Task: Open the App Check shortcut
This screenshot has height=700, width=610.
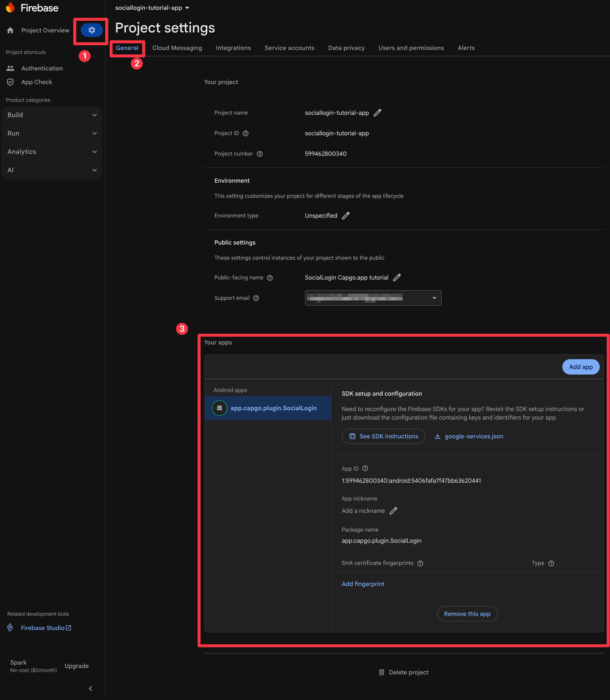Action: pos(37,82)
